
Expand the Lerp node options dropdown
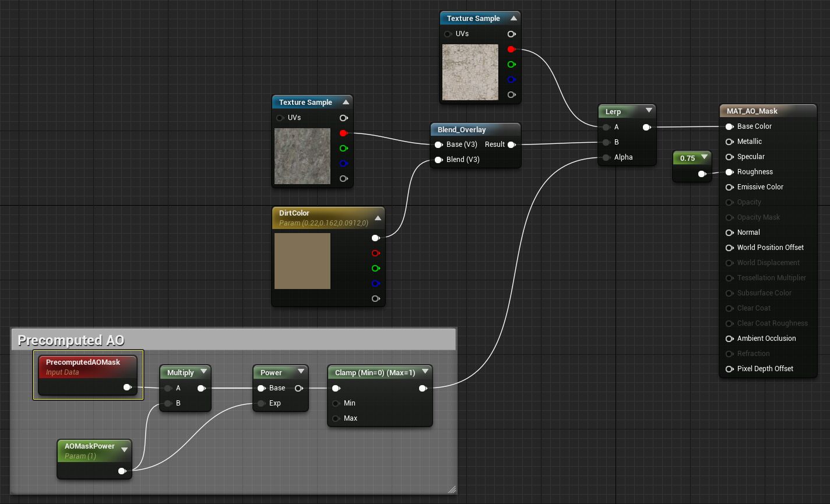coord(649,111)
